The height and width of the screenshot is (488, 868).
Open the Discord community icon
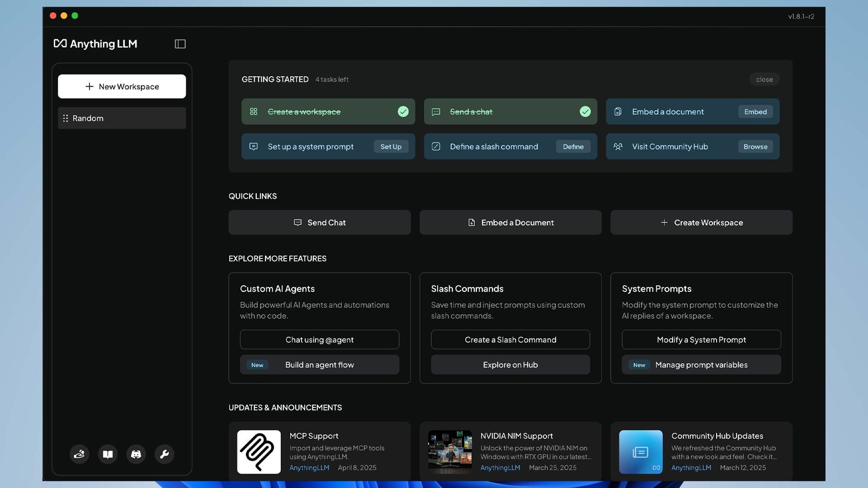tap(136, 454)
